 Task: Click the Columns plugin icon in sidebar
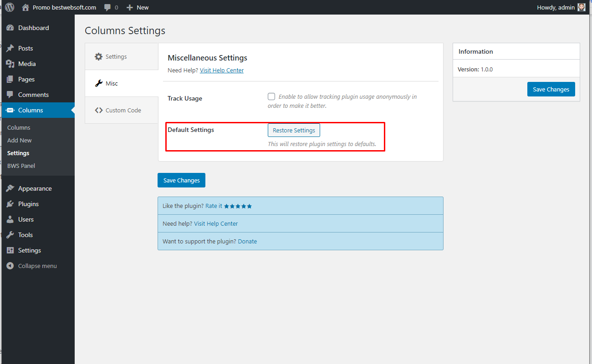pos(10,110)
